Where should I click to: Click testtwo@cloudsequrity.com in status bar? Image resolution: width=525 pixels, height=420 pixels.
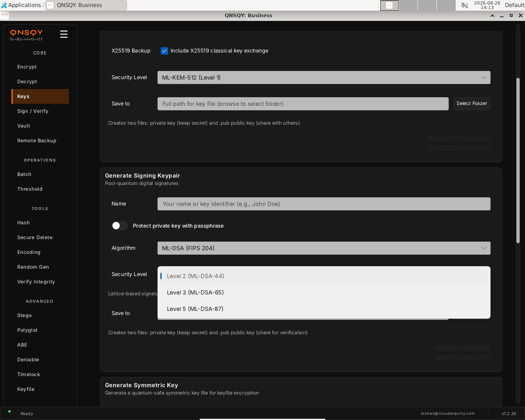click(447, 413)
